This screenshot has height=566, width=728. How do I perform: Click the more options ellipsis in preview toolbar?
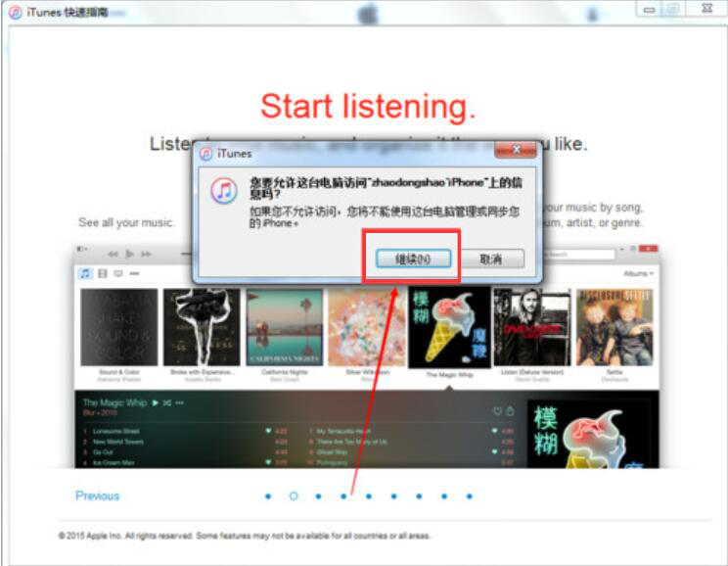tap(135, 273)
